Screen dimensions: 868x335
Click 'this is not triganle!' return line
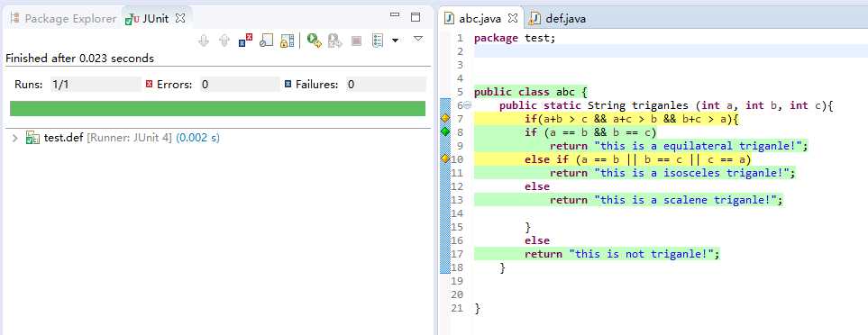pyautogui.click(x=623, y=254)
